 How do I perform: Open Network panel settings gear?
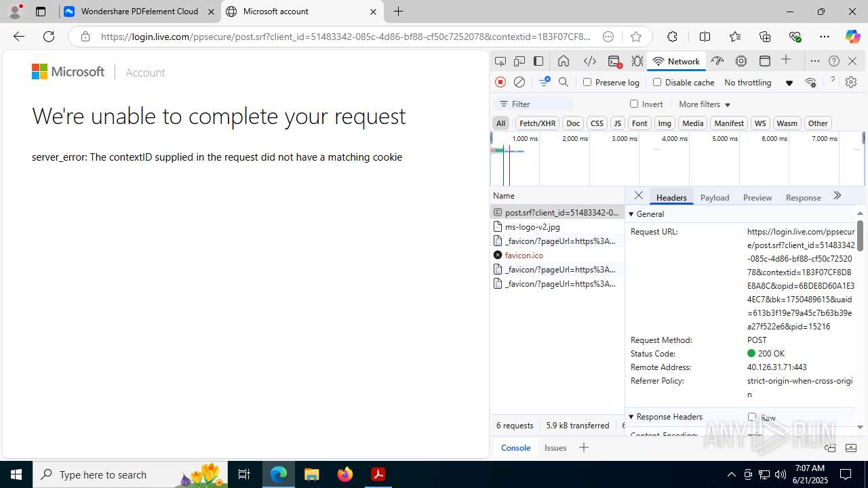point(851,82)
